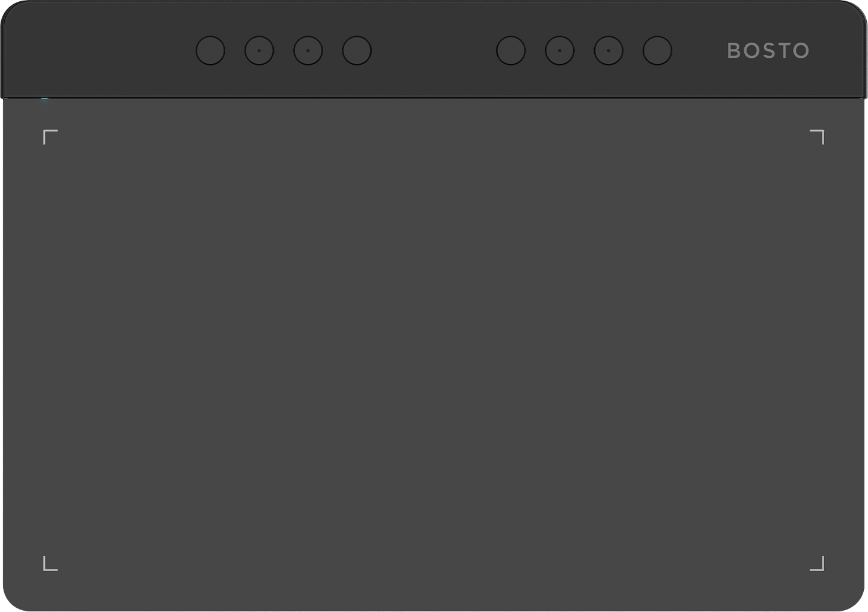Click the top-left active area corner marker
868x612 pixels.
pos(50,136)
